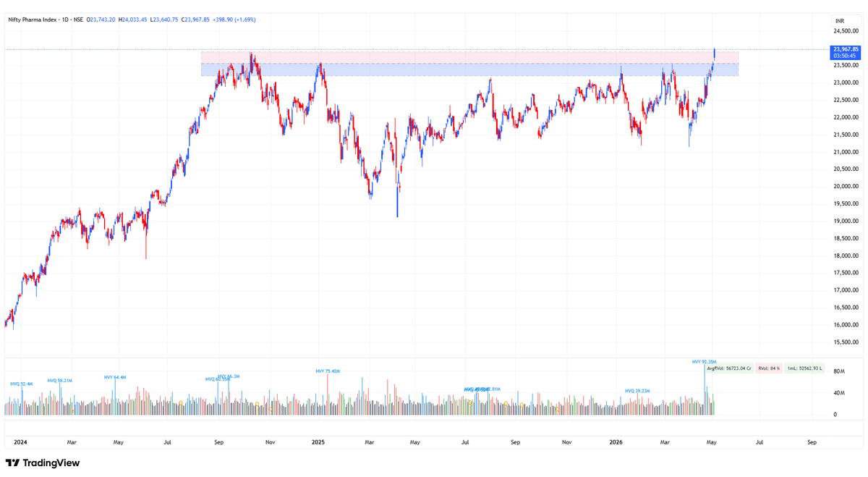Click the 24,500.00 price axis label

[846, 31]
